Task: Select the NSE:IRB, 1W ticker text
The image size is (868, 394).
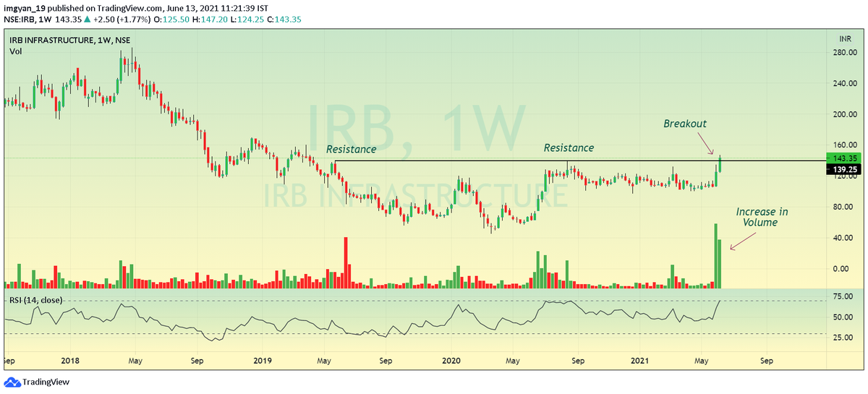Action: coord(28,19)
